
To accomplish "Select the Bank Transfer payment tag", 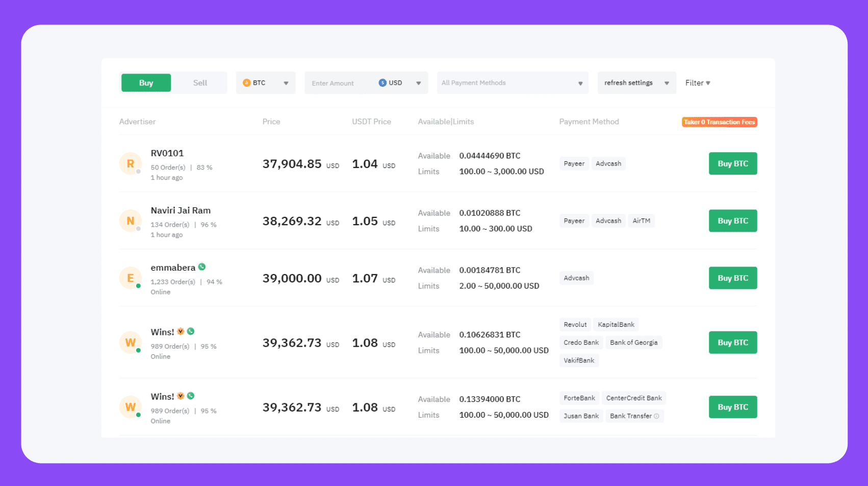I will (634, 416).
